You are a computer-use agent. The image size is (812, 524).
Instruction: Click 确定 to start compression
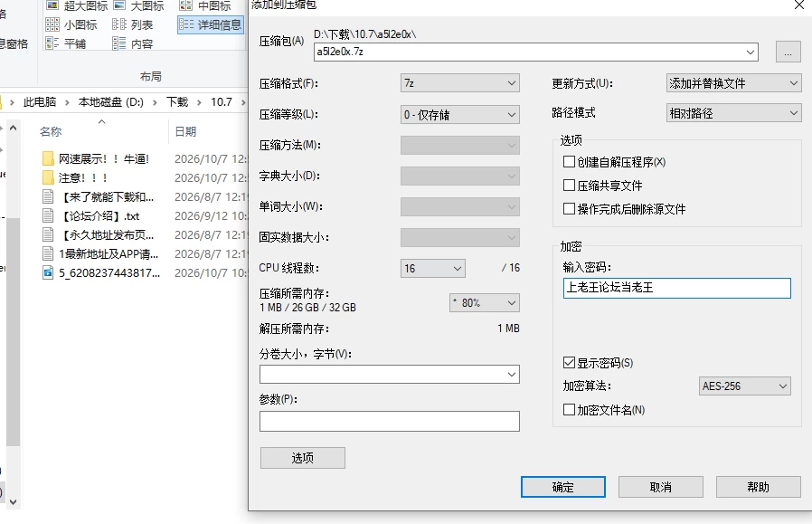click(x=563, y=487)
